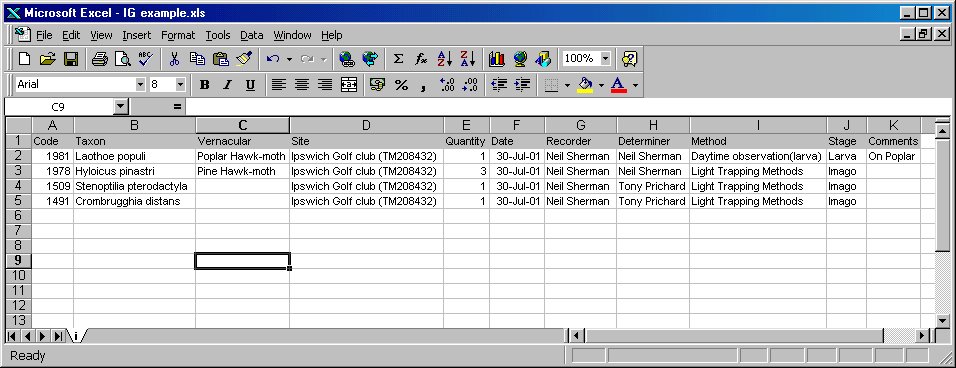Expand the Arial font name dropdown
Viewport: 956px width, 368px height.
pyautogui.click(x=140, y=85)
